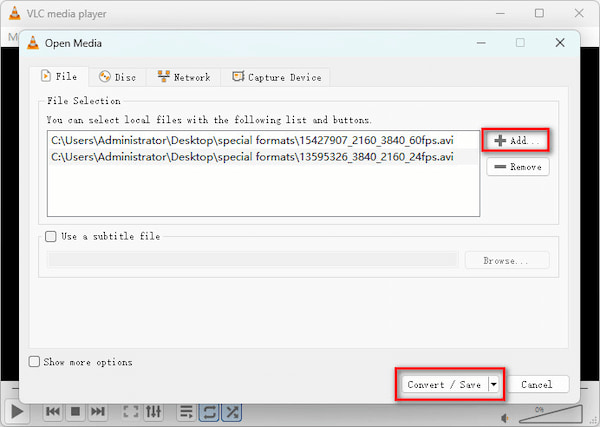Screen dimensions: 600x427
Task: Click the VLC media player title bar cone icon
Action: point(15,13)
